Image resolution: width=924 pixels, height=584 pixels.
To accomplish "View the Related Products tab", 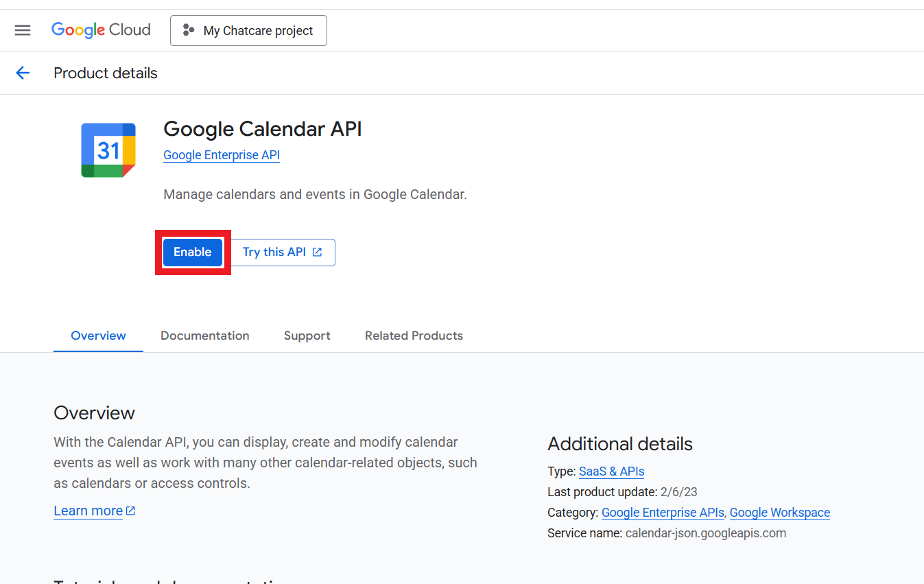I will pyautogui.click(x=414, y=336).
